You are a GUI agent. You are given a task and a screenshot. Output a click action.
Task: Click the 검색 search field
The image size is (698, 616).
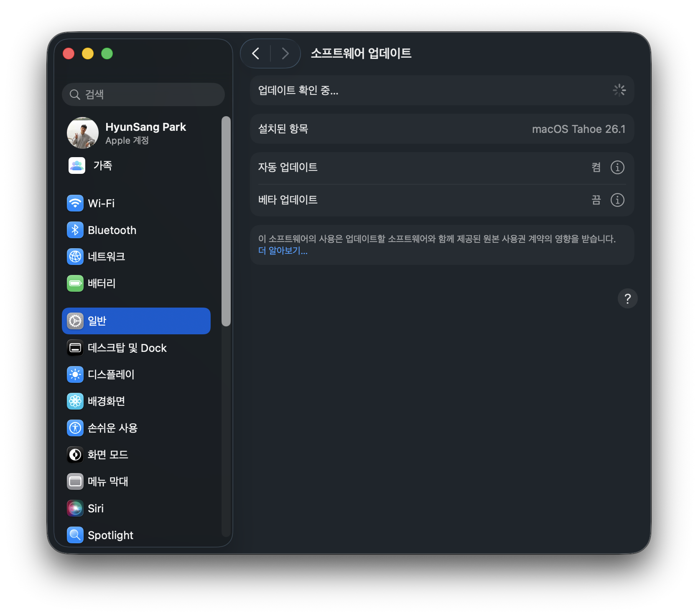(143, 94)
